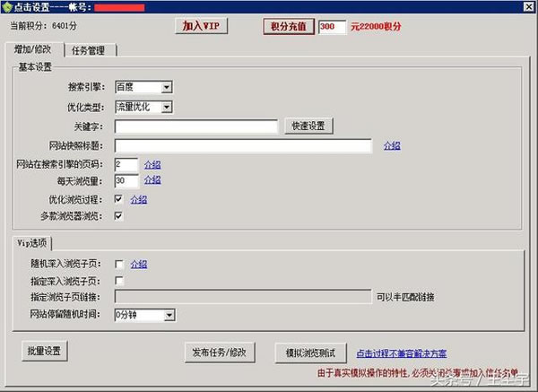This screenshot has height=392, width=538.
Task: Click the 关键字 input field
Action: 196,126
